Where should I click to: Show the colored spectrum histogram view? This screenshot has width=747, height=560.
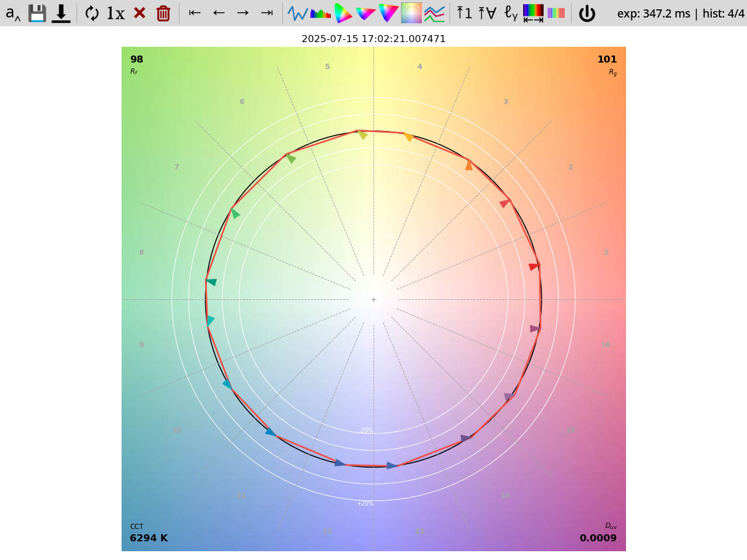320,13
